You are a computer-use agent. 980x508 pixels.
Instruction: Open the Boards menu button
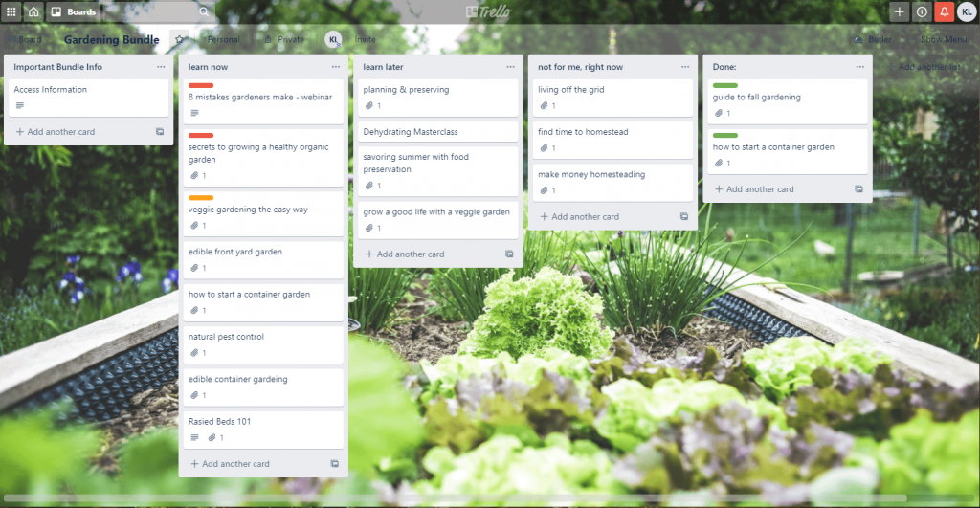[74, 11]
